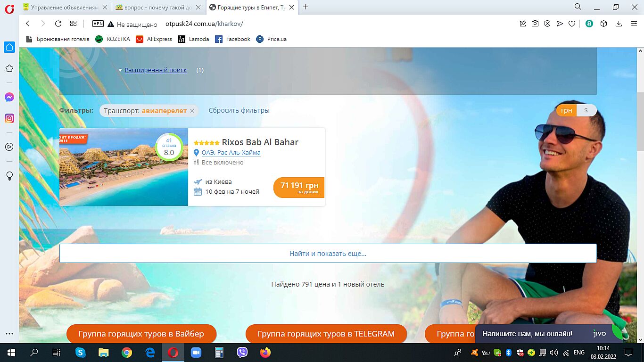Image resolution: width=644 pixels, height=362 pixels.
Task: Add page to bookmarks heart icon
Action: [572, 24]
